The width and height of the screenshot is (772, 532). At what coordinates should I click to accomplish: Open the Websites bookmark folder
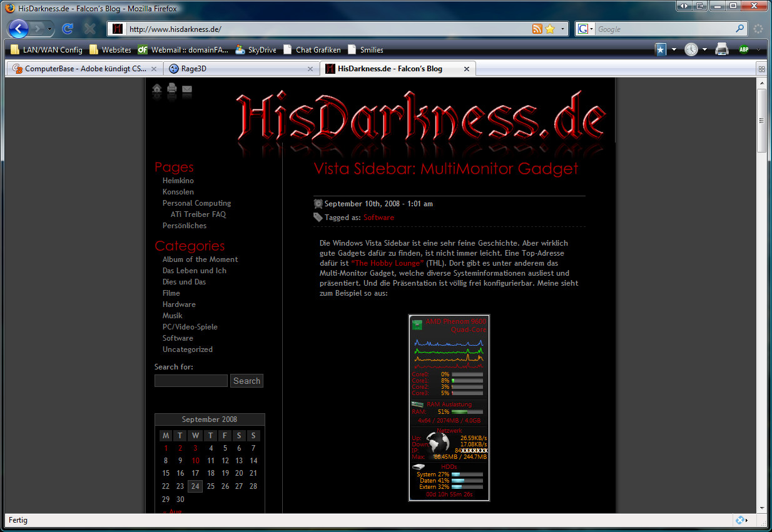coord(110,50)
